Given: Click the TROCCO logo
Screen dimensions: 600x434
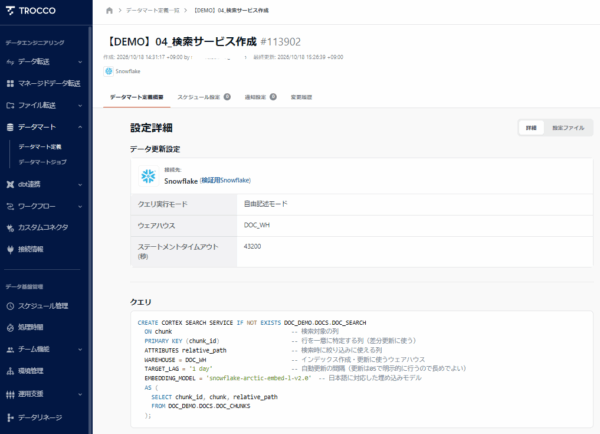Looking at the screenshot, I should click(31, 10).
